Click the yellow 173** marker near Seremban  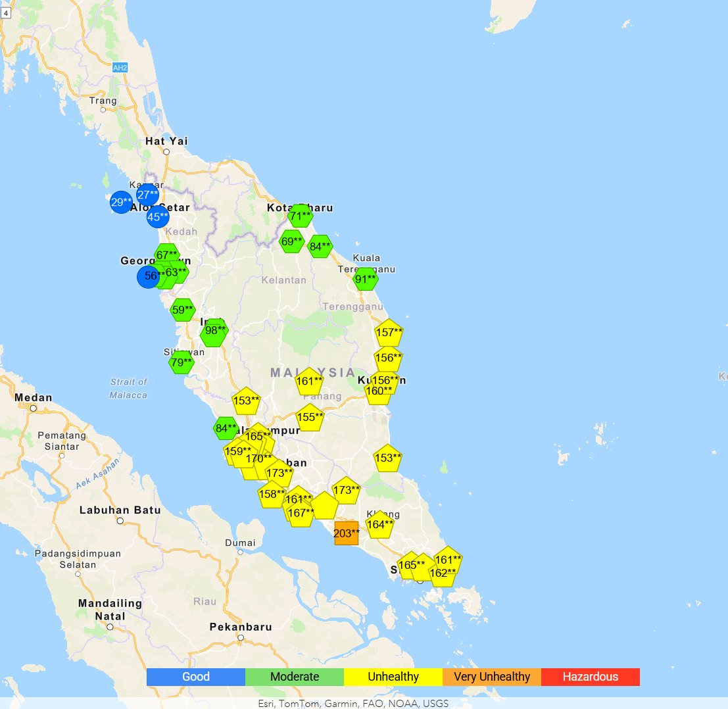point(279,473)
